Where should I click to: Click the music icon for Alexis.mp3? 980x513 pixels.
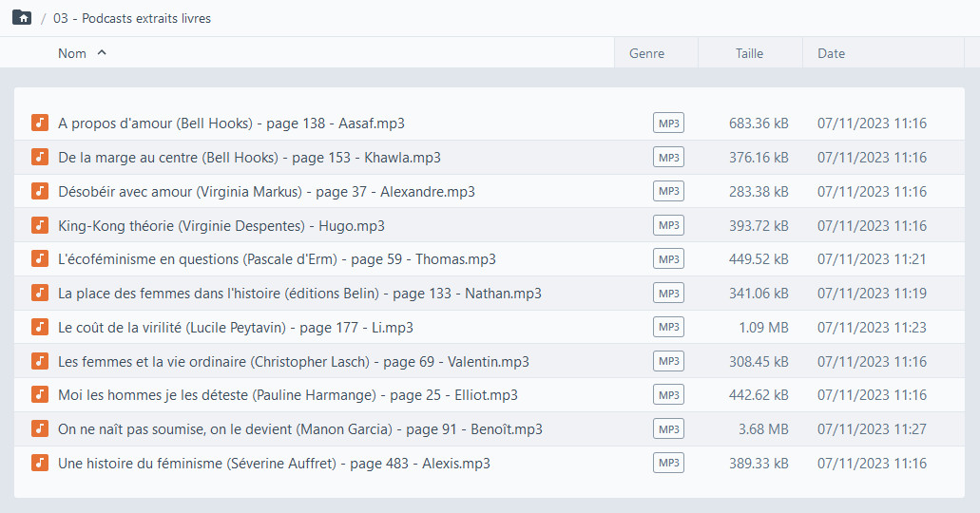coord(40,463)
